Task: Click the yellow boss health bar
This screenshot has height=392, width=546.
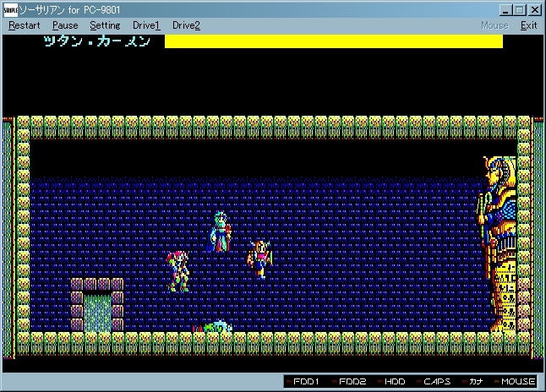Action: [334, 41]
